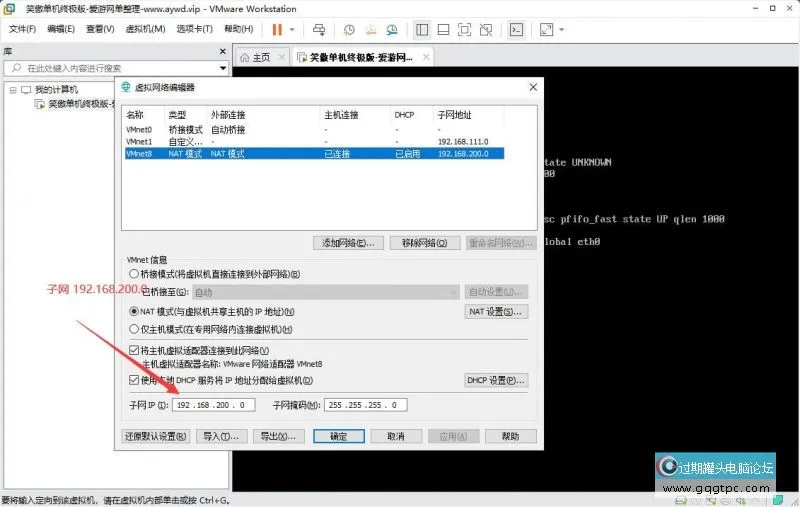Select the VMnet1 row in network list

(x=314, y=142)
